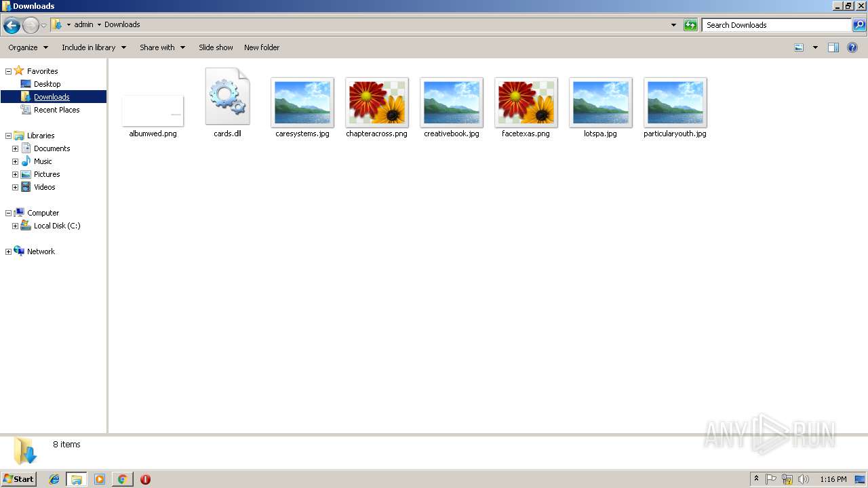The width and height of the screenshot is (868, 488).
Task: Open dropdown arrow after admin in address bar
Action: (x=99, y=25)
